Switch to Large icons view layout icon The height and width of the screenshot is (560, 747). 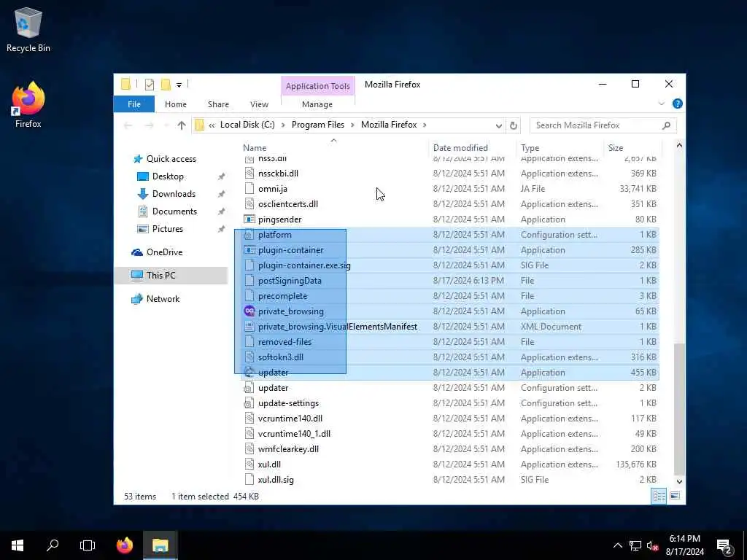coord(675,496)
